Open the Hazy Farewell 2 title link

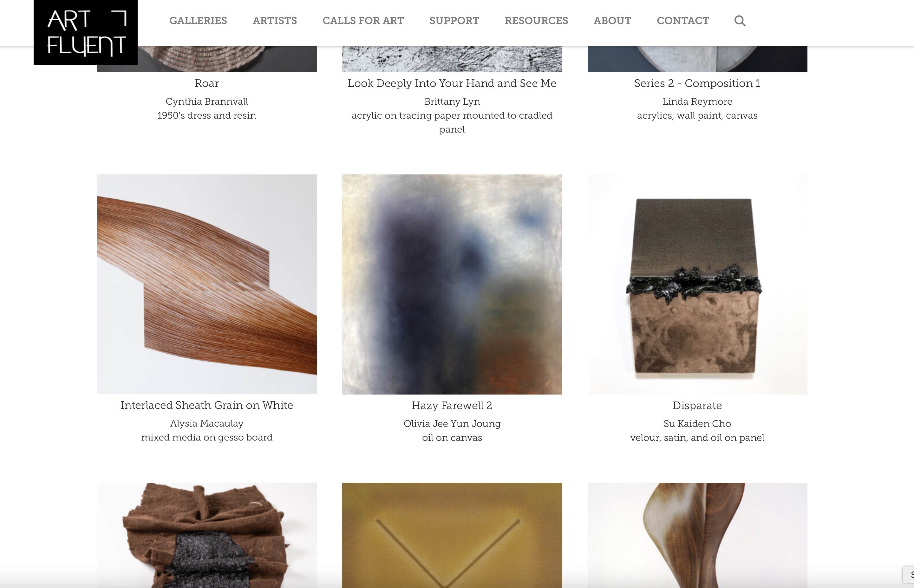[452, 406]
